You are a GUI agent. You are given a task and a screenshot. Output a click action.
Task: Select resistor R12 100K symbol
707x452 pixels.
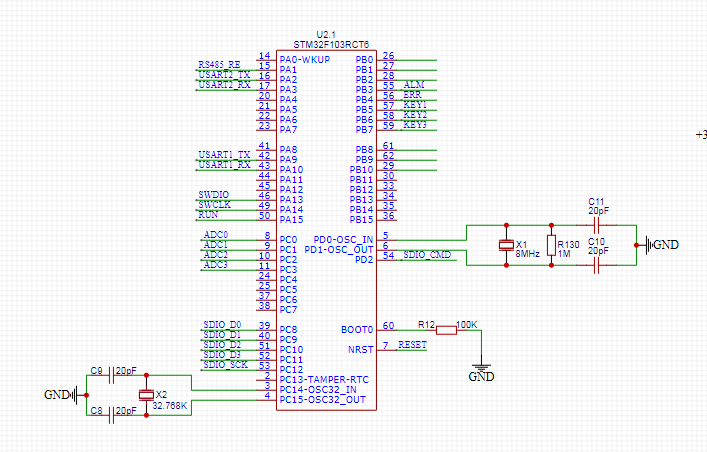[446, 330]
